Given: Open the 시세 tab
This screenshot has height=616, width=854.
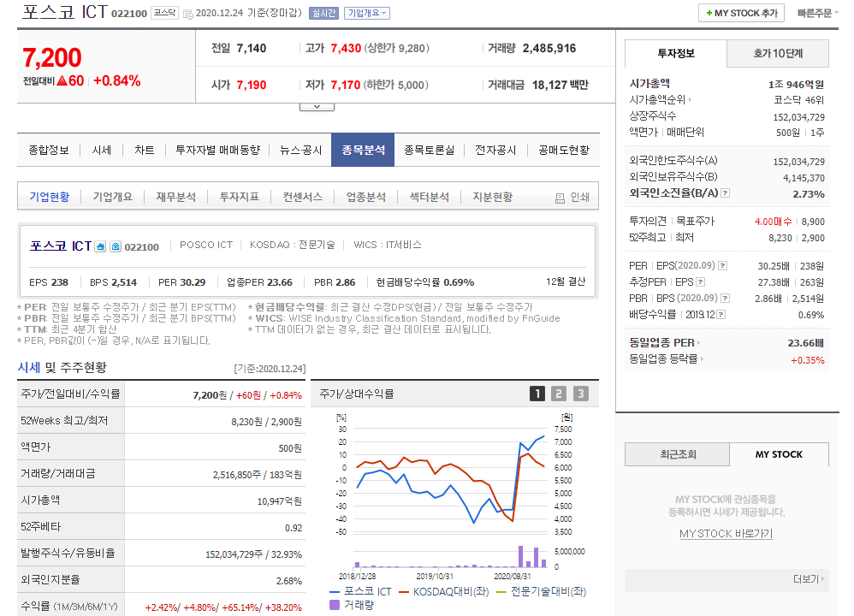Looking at the screenshot, I should click(101, 151).
